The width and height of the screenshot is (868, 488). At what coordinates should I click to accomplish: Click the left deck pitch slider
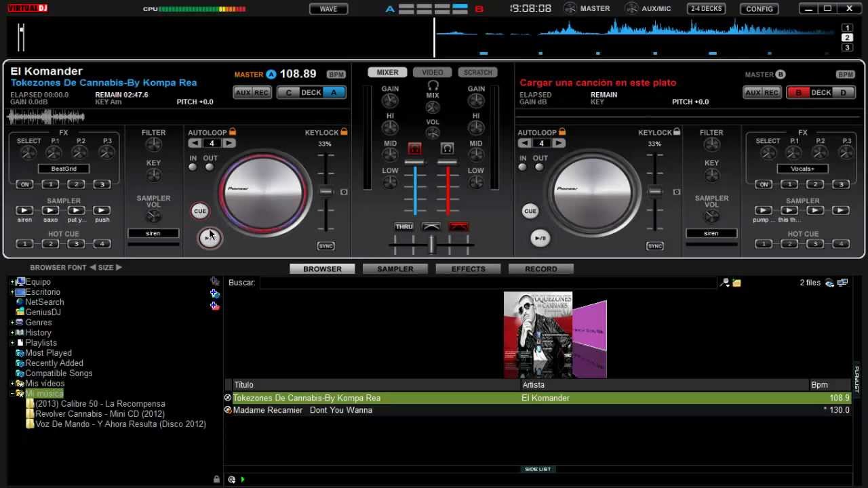tap(326, 192)
